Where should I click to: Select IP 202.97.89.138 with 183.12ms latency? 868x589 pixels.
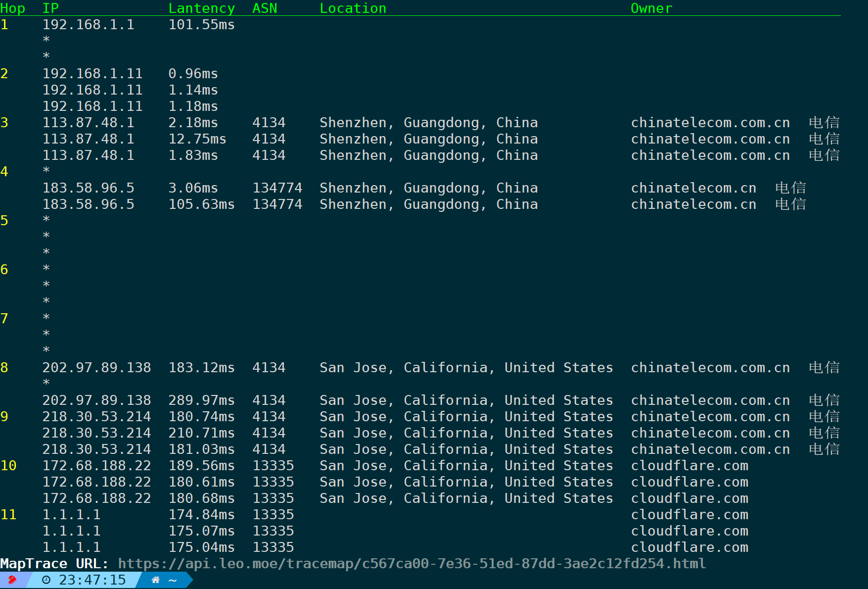click(96, 368)
